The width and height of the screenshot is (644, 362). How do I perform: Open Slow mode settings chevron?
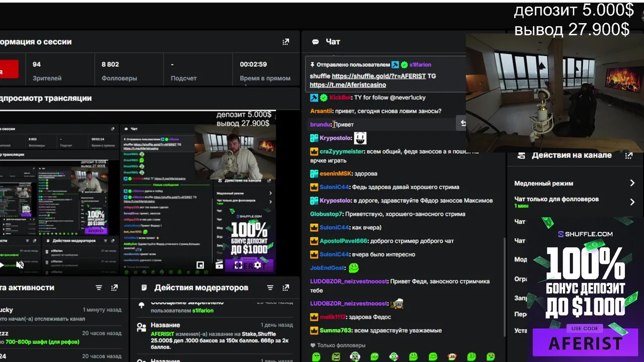coord(632,184)
